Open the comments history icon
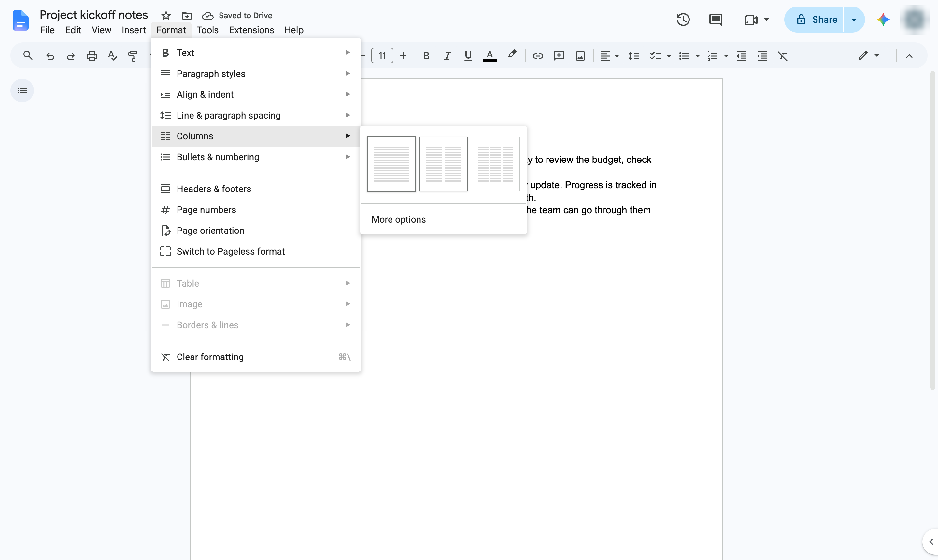This screenshot has width=938, height=560. (x=715, y=20)
